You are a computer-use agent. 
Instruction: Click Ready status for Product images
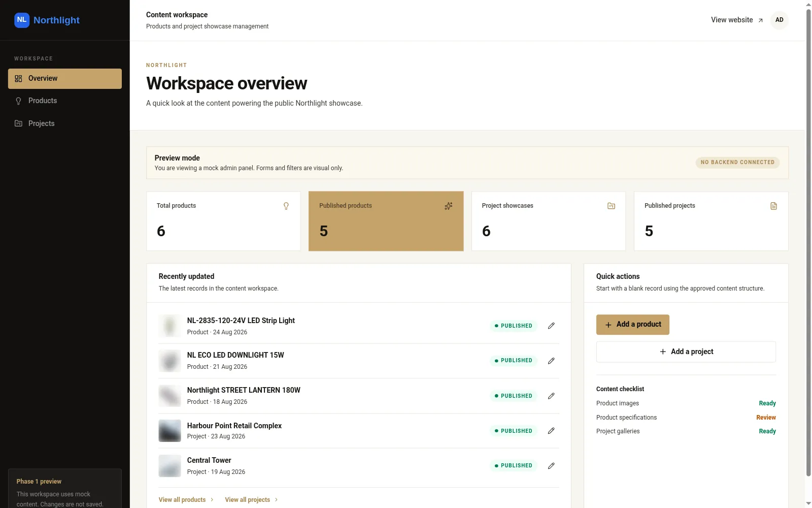pyautogui.click(x=767, y=403)
